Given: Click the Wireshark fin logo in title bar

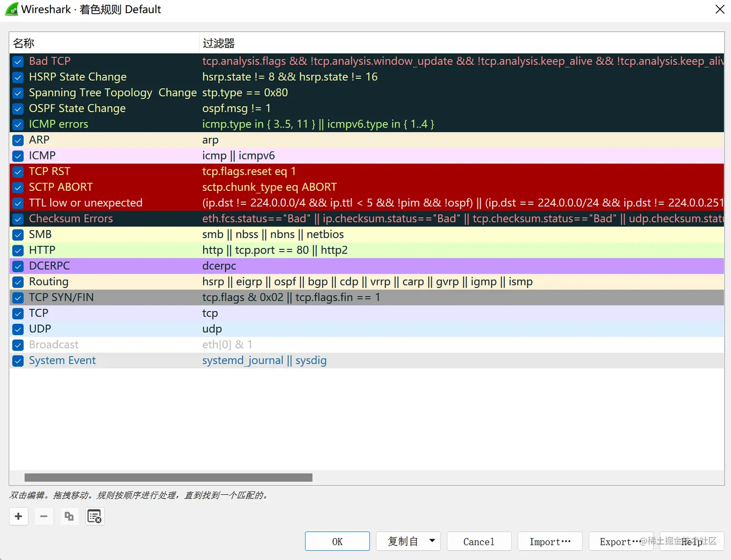Looking at the screenshot, I should tap(11, 9).
